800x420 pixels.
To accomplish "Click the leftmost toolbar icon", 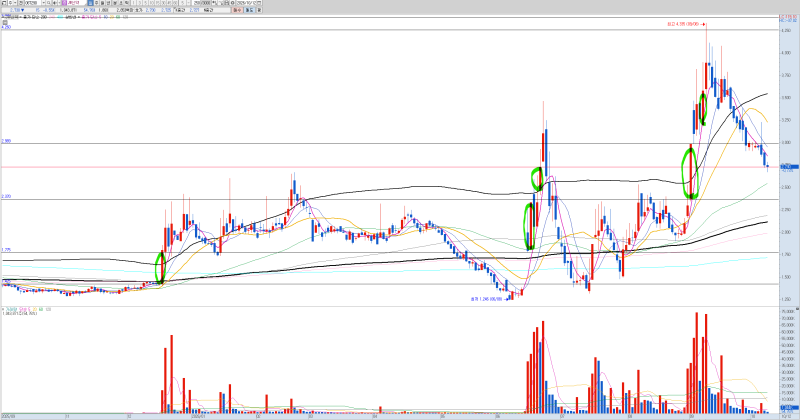I will tap(4, 3).
